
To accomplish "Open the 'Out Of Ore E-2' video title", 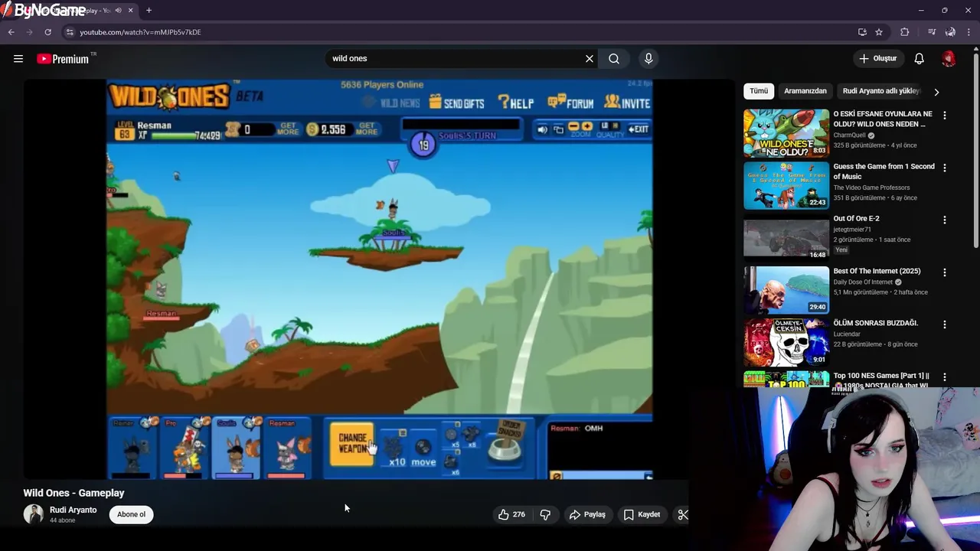I will pyautogui.click(x=856, y=219).
